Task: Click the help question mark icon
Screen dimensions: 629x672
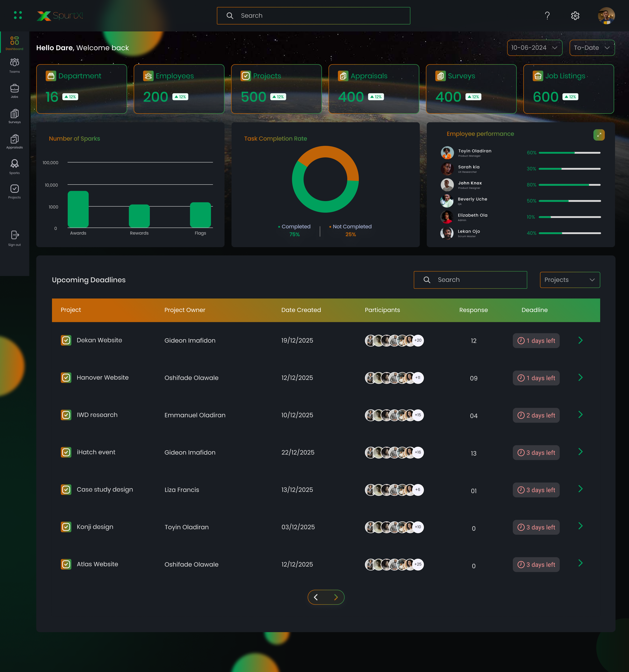Action: (547, 16)
